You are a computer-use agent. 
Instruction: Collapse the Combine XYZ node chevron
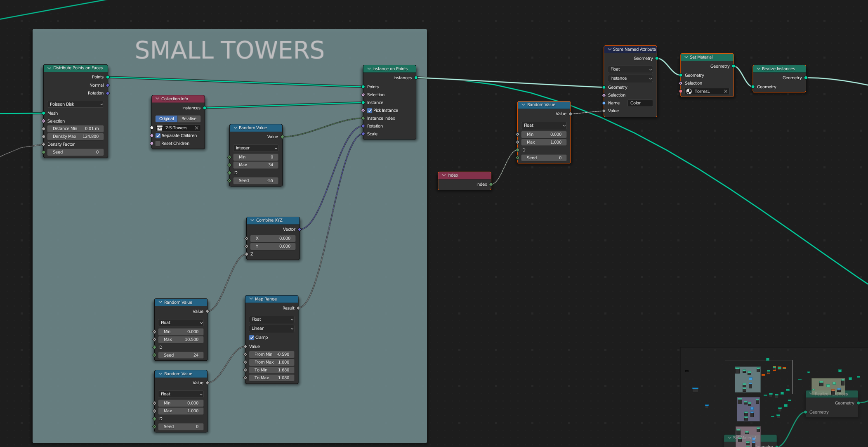tap(252, 220)
